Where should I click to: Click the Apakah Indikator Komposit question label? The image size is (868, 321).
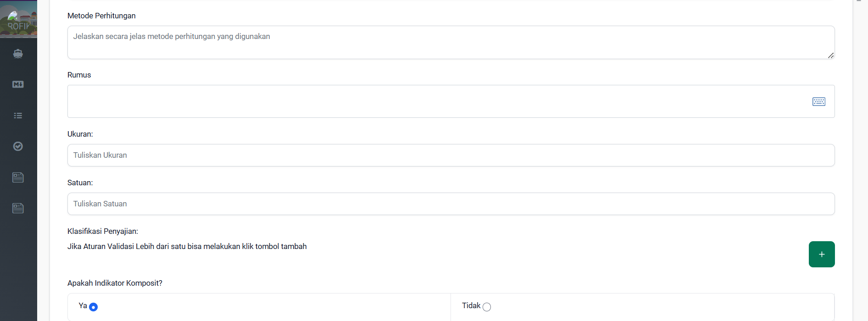coord(115,283)
